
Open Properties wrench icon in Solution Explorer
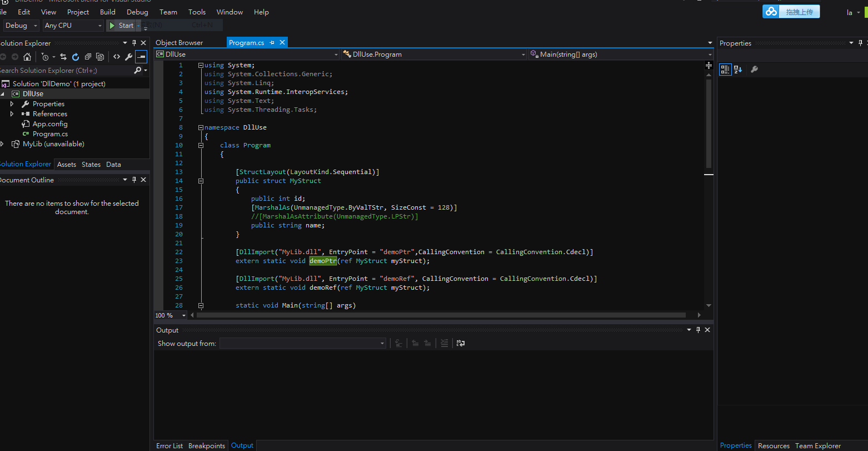click(129, 57)
